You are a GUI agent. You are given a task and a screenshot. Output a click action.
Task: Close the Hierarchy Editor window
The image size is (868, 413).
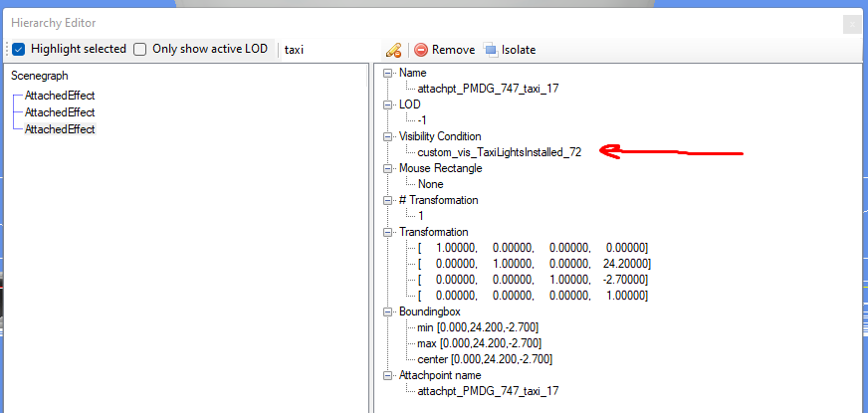pos(852,24)
